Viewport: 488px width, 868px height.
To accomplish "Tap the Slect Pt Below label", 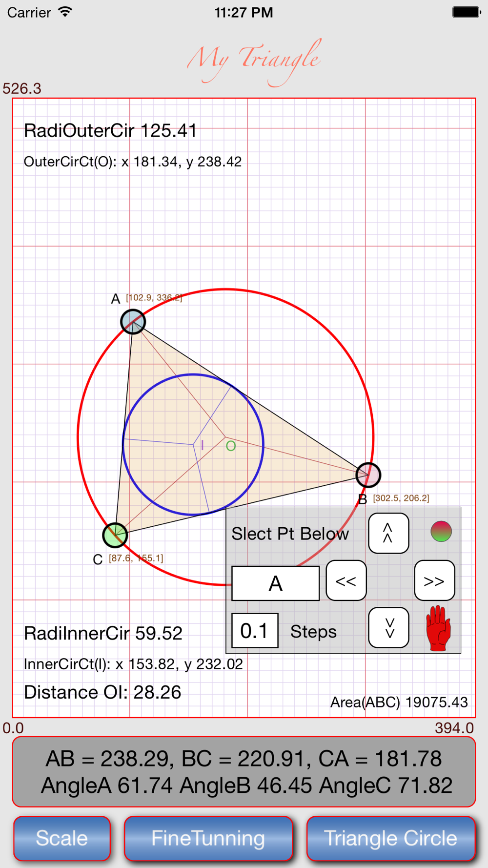I will point(290,534).
